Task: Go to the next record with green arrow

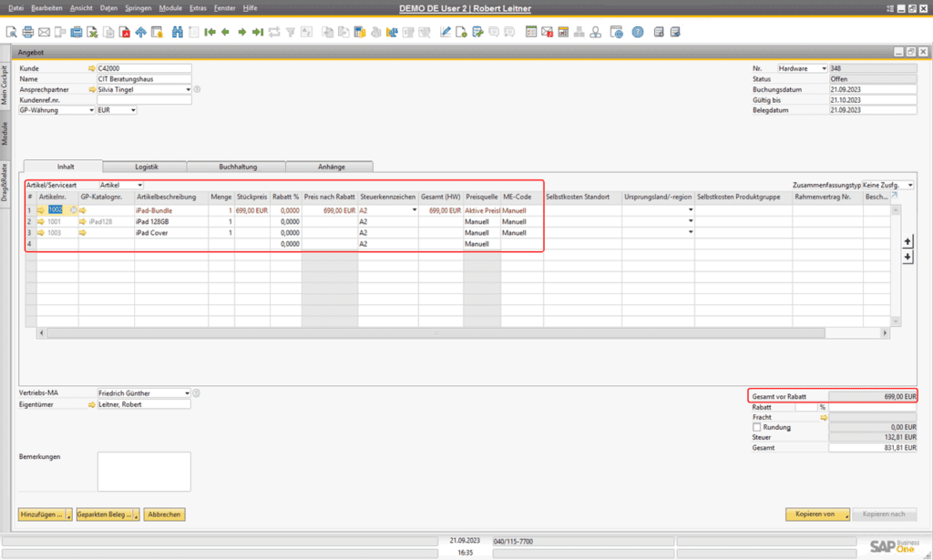Action: pyautogui.click(x=241, y=32)
